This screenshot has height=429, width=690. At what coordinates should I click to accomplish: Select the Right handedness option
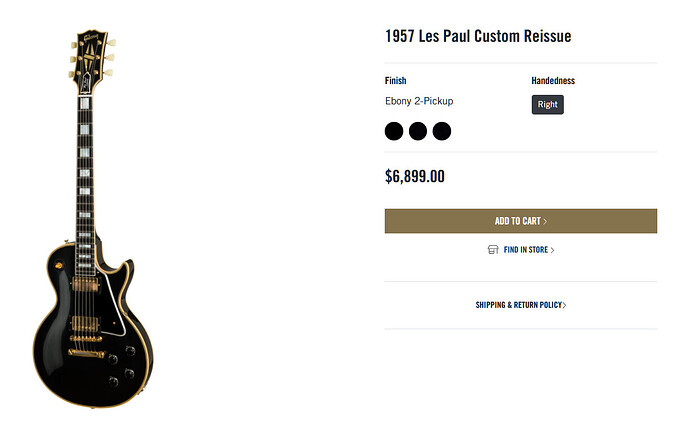(547, 105)
